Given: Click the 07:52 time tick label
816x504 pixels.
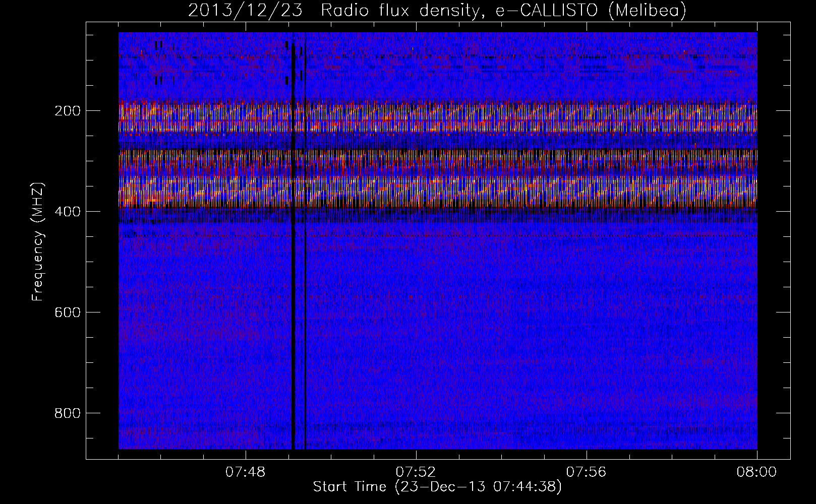Looking at the screenshot, I should 416,472.
